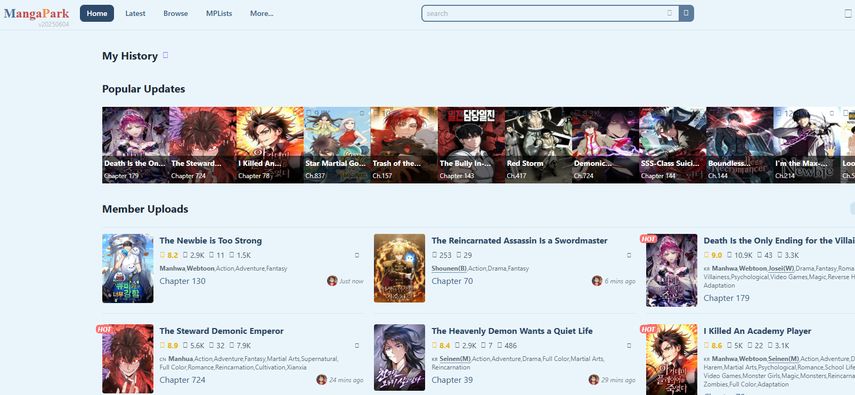855x395 pixels.
Task: Click the 'Popular Updates' heading
Action: pos(143,89)
